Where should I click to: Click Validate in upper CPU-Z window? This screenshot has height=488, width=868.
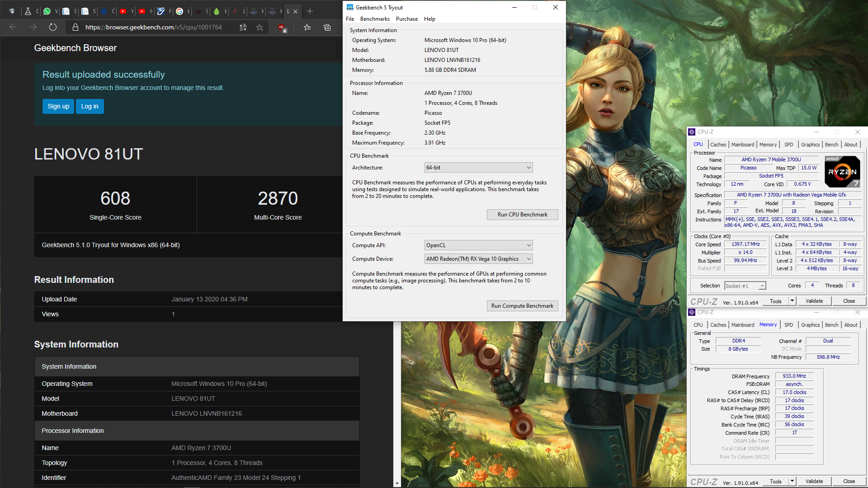(814, 301)
